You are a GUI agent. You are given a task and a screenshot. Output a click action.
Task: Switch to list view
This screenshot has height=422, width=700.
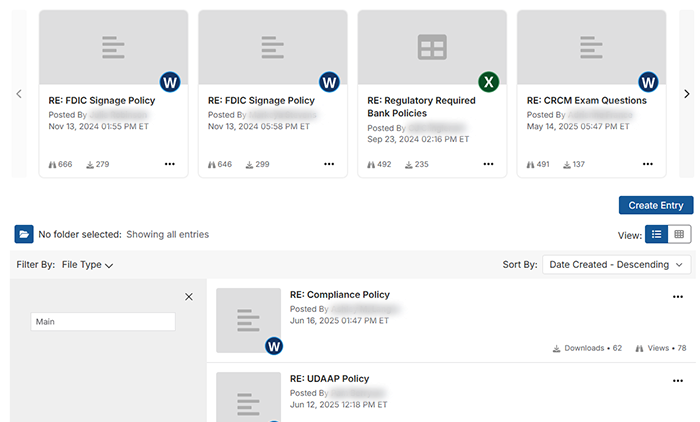click(x=656, y=234)
